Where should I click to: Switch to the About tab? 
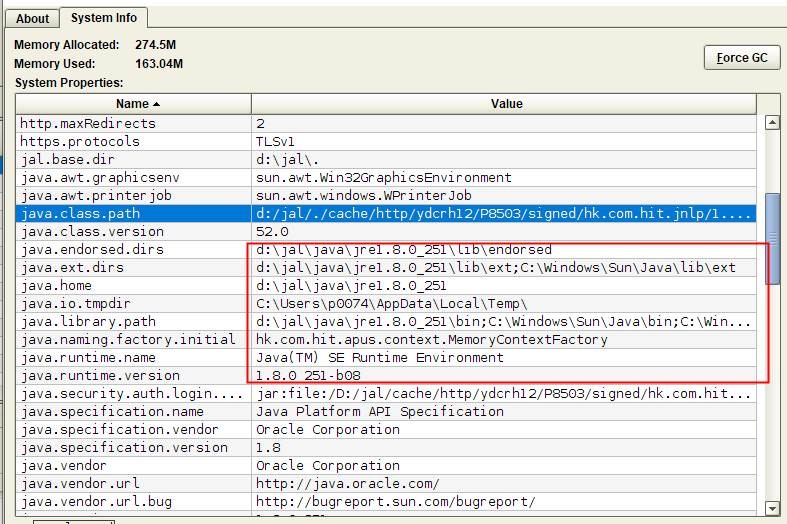(x=32, y=18)
